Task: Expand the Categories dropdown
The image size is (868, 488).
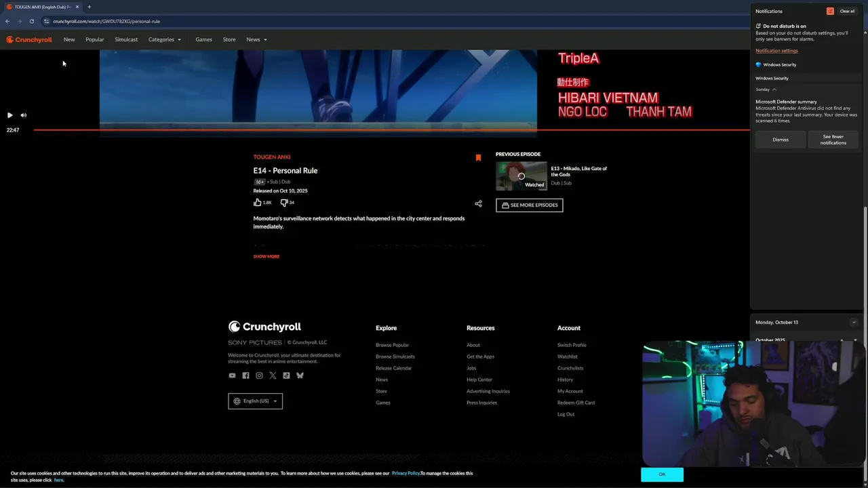Action: [165, 39]
